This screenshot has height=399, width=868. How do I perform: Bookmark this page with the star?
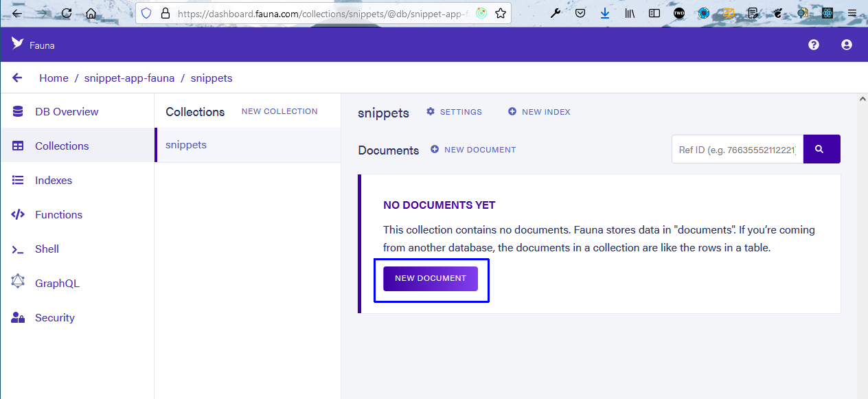coord(501,13)
